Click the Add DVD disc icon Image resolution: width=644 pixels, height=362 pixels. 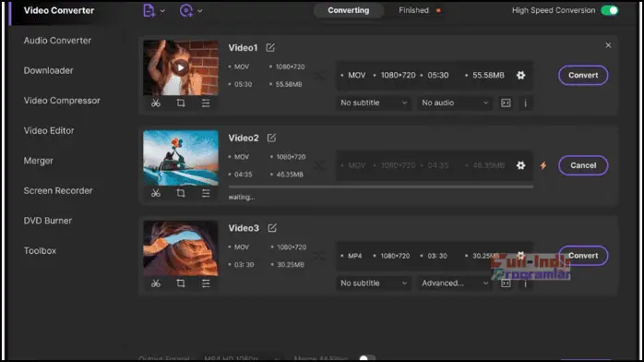click(186, 11)
